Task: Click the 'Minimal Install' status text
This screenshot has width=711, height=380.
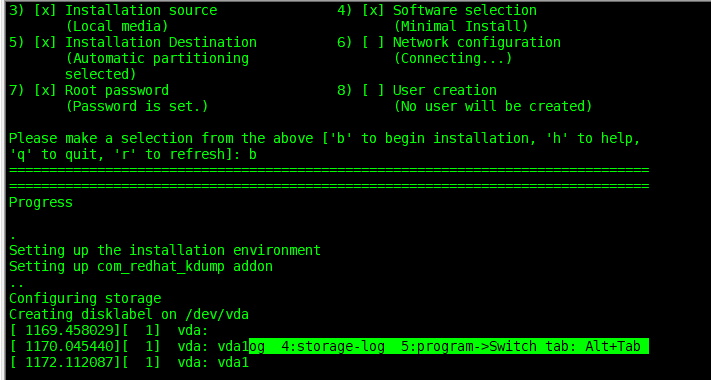Action: 461,26
